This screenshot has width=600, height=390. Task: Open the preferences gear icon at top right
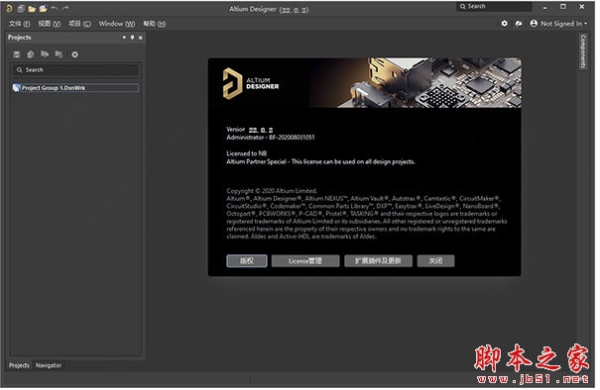tap(504, 24)
